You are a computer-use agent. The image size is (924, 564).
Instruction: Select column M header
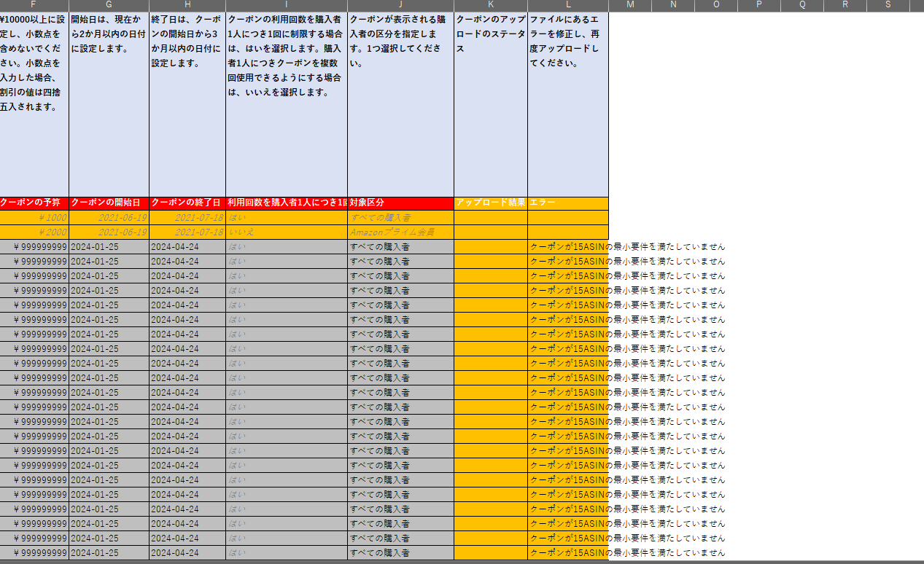click(x=630, y=5)
